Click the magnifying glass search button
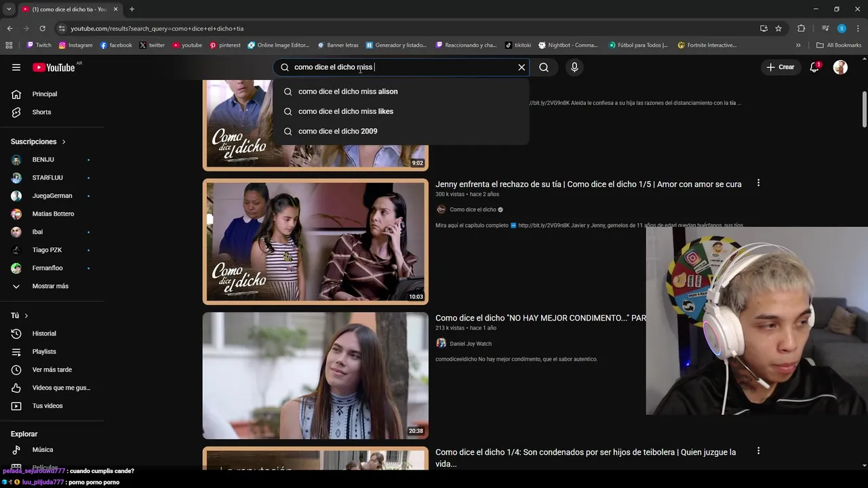 [544, 67]
